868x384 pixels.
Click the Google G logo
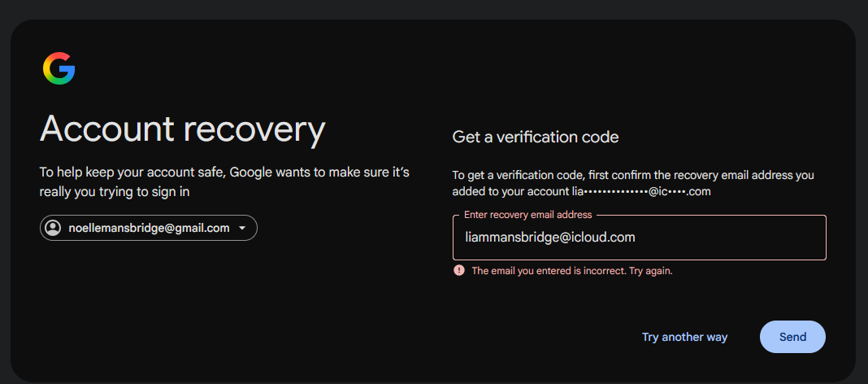[59, 68]
